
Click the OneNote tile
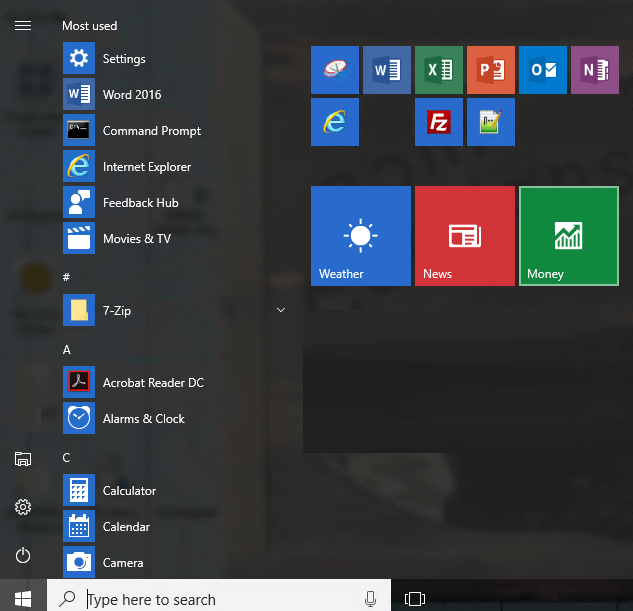[595, 70]
